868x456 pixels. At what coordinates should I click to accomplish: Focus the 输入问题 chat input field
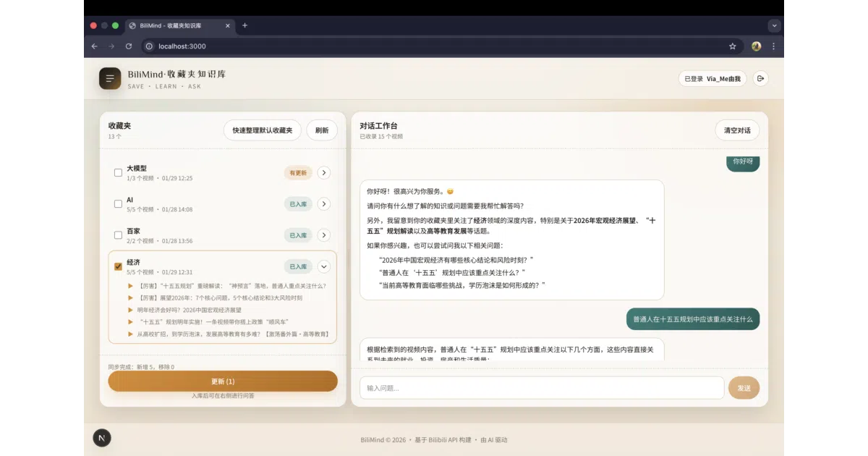tap(541, 388)
